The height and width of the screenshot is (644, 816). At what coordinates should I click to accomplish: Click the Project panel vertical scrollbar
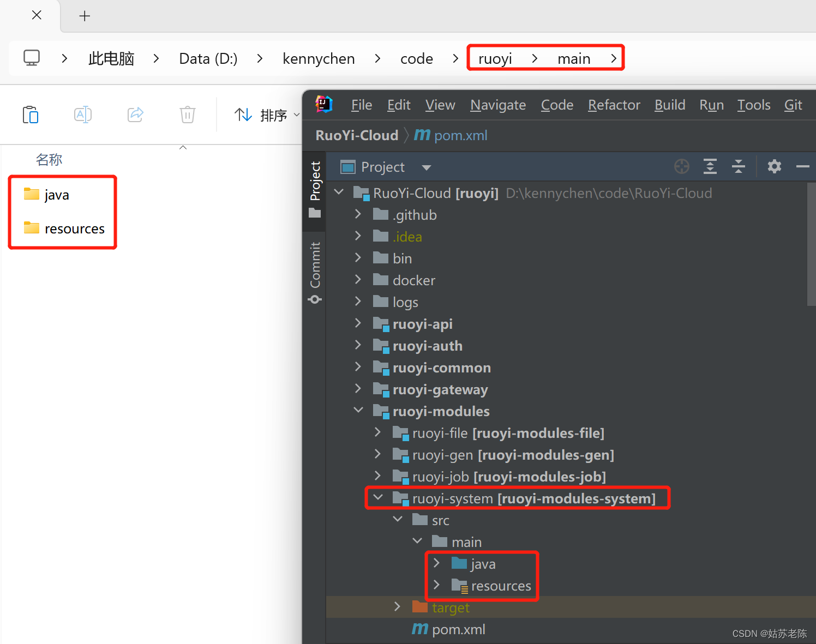[811, 244]
